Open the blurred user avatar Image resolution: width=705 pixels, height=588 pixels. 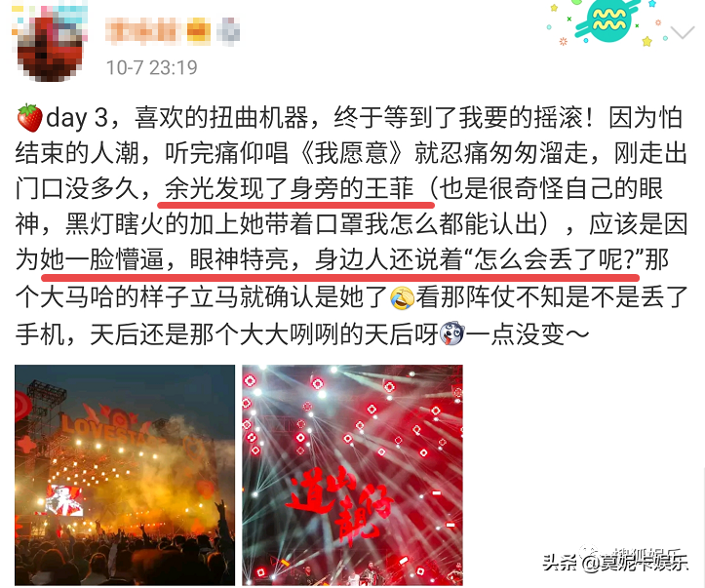(50, 42)
